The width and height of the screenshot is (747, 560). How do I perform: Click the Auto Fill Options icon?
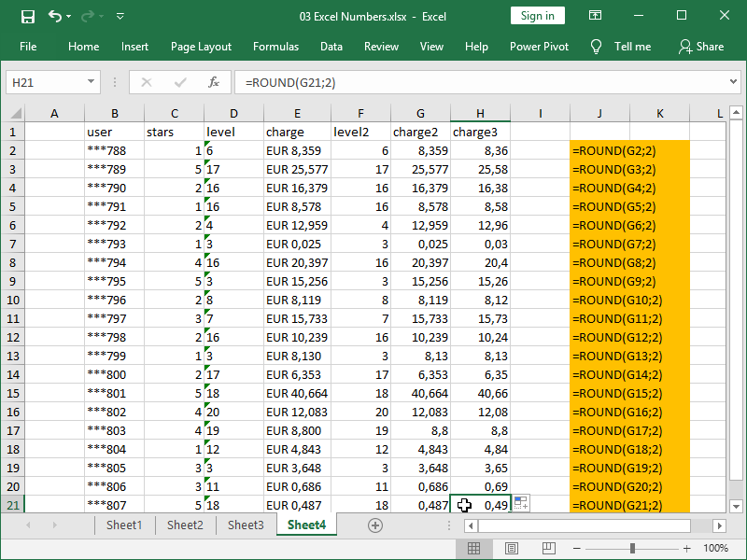click(x=521, y=503)
